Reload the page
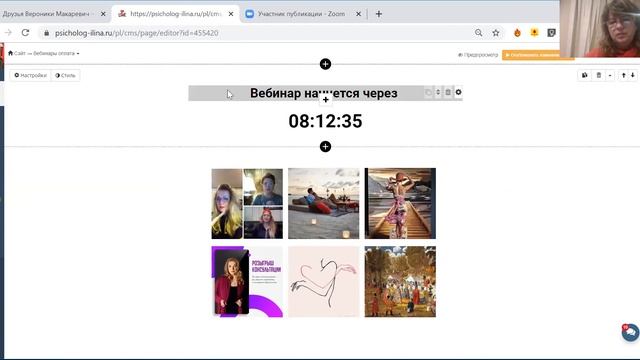The width and height of the screenshot is (640, 360). (x=25, y=33)
